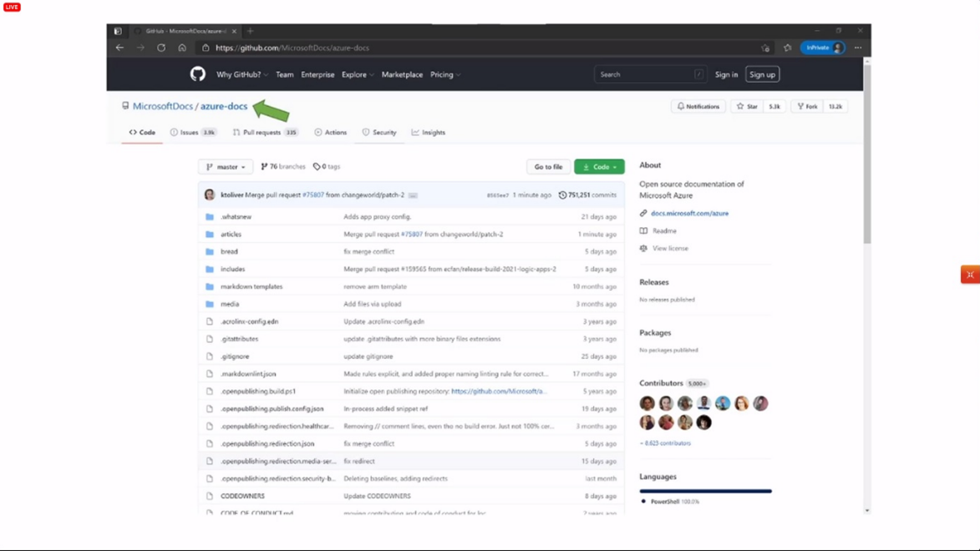Image resolution: width=980 pixels, height=551 pixels.
Task: Star the azure-docs repository
Action: click(x=747, y=107)
